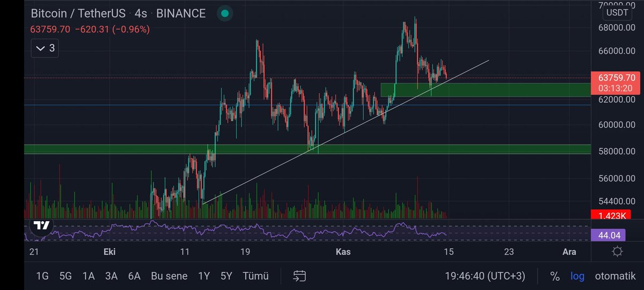Select the Bu sene time range

click(169, 276)
